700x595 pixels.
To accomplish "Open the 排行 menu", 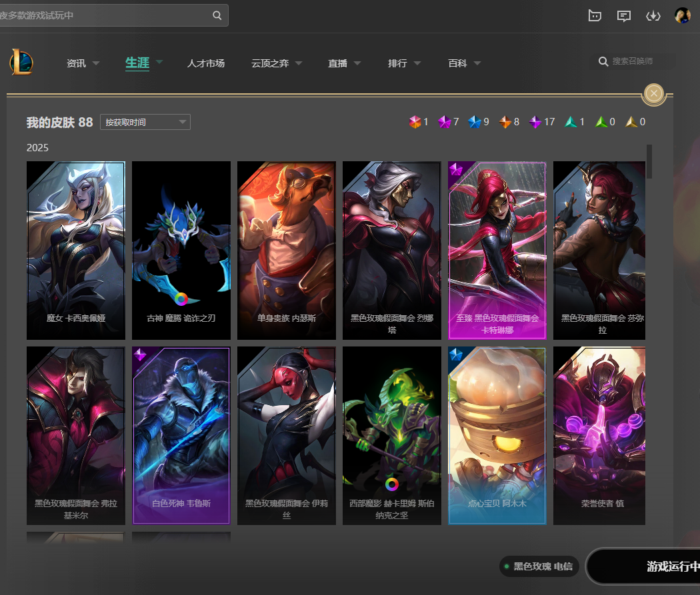I will 397,63.
